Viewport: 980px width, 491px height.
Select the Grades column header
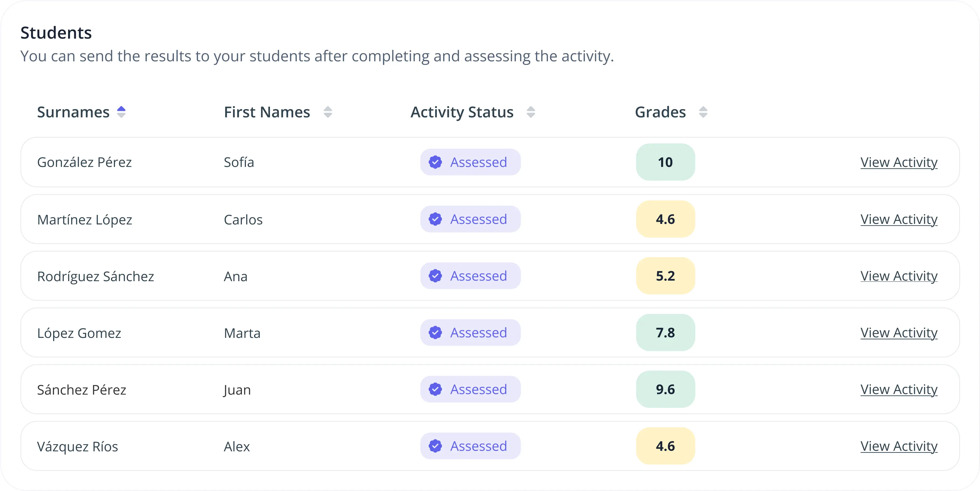coord(660,112)
